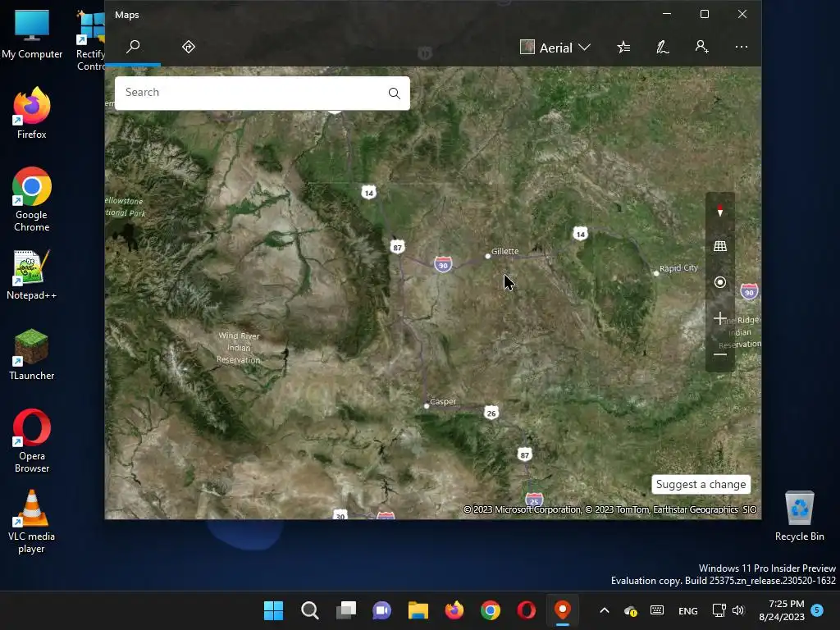Open the See more ellipsis menu
The height and width of the screenshot is (630, 840).
741,47
